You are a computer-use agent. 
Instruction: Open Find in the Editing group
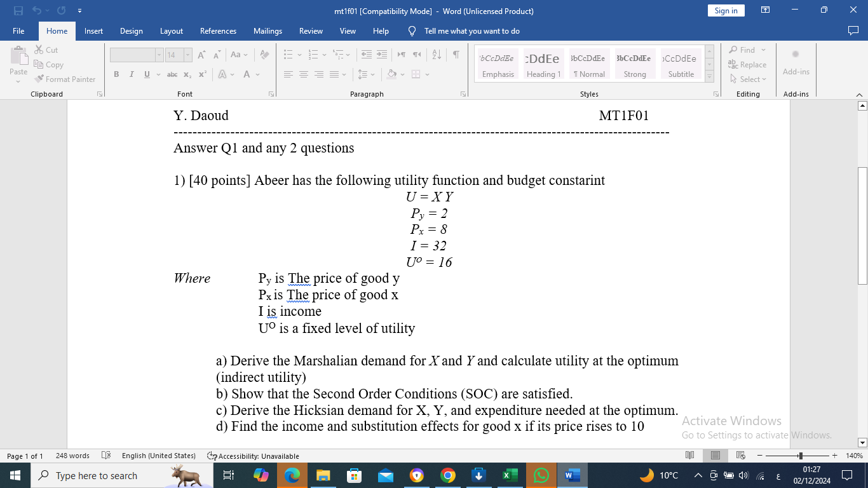(744, 50)
